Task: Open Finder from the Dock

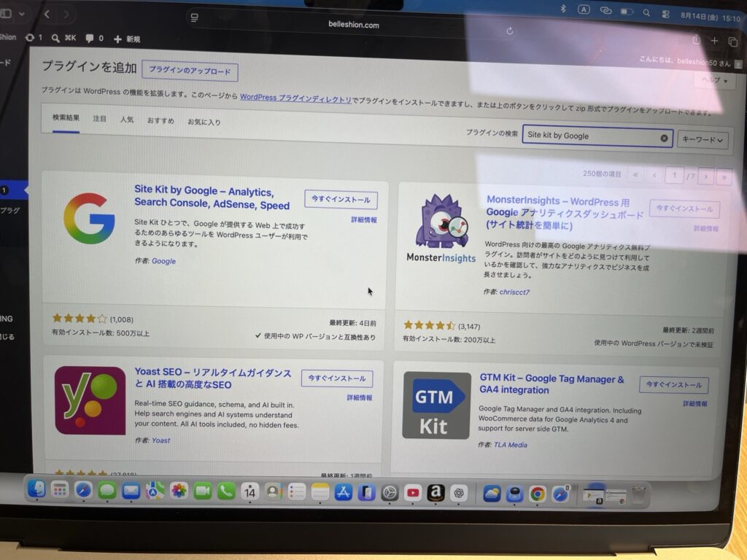Action: tap(36, 489)
